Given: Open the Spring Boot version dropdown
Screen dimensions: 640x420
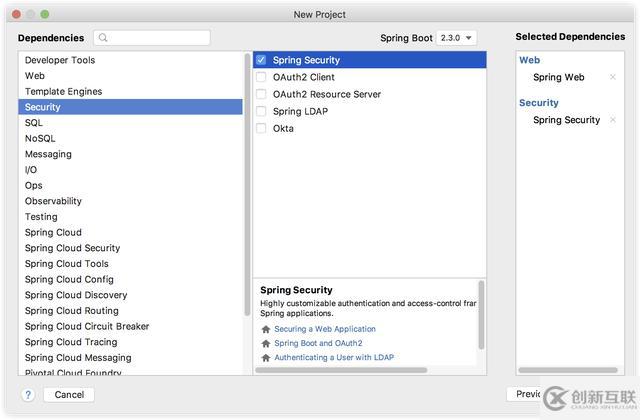Looking at the screenshot, I should [456, 38].
